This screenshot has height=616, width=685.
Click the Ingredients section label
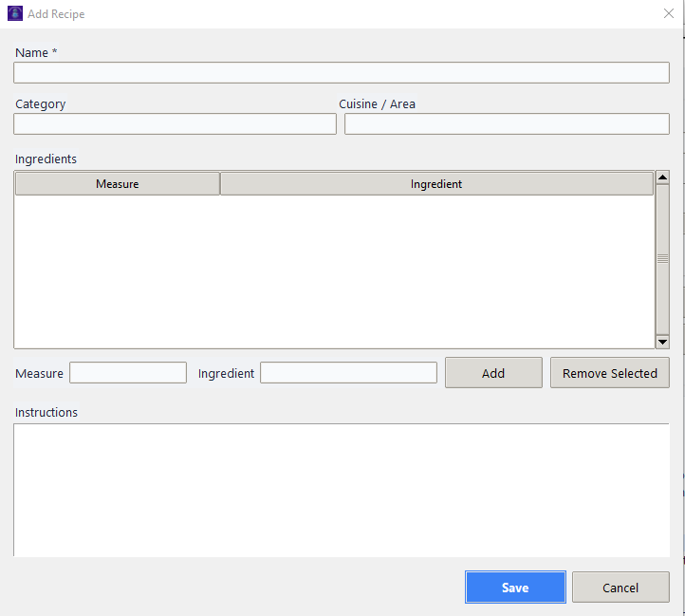click(46, 159)
